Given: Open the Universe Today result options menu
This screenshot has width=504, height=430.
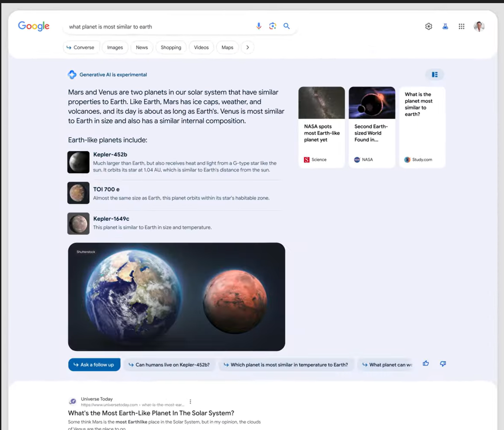Looking at the screenshot, I should pyautogui.click(x=190, y=402).
